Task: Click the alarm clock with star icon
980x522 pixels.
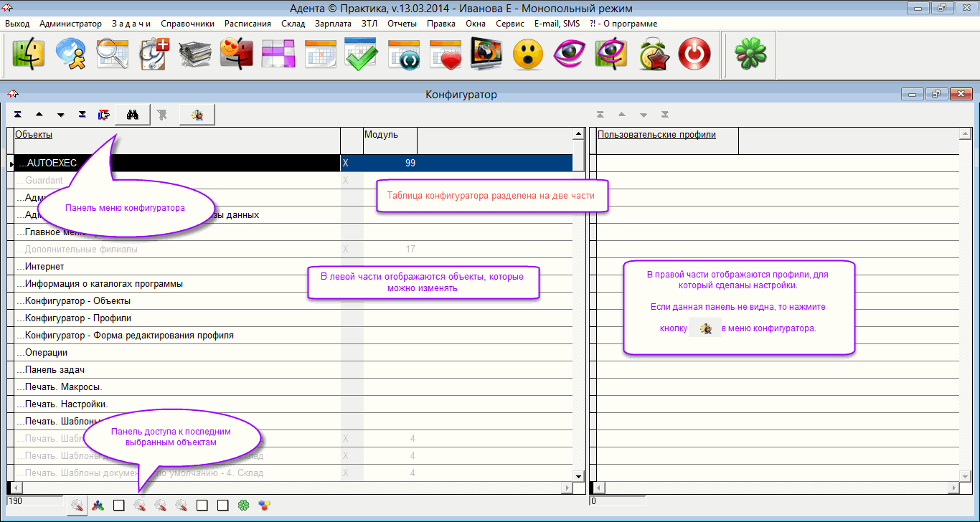Action: point(652,54)
